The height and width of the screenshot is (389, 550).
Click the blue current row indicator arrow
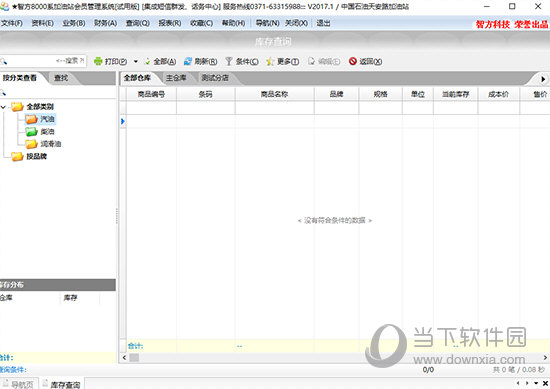[123, 121]
